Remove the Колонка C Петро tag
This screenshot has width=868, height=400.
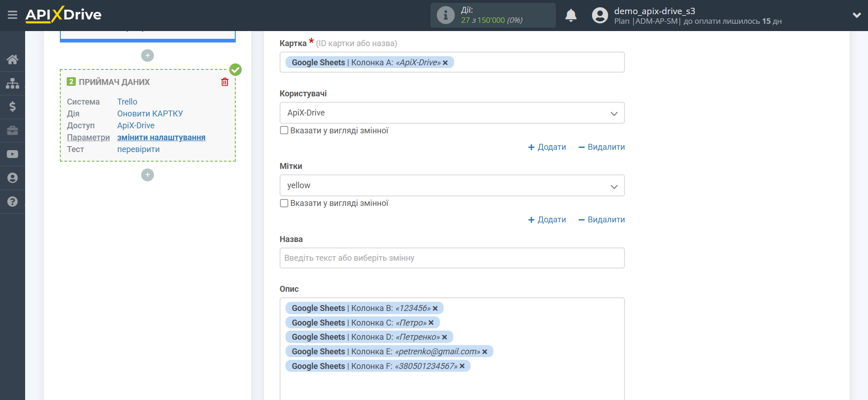coord(431,323)
